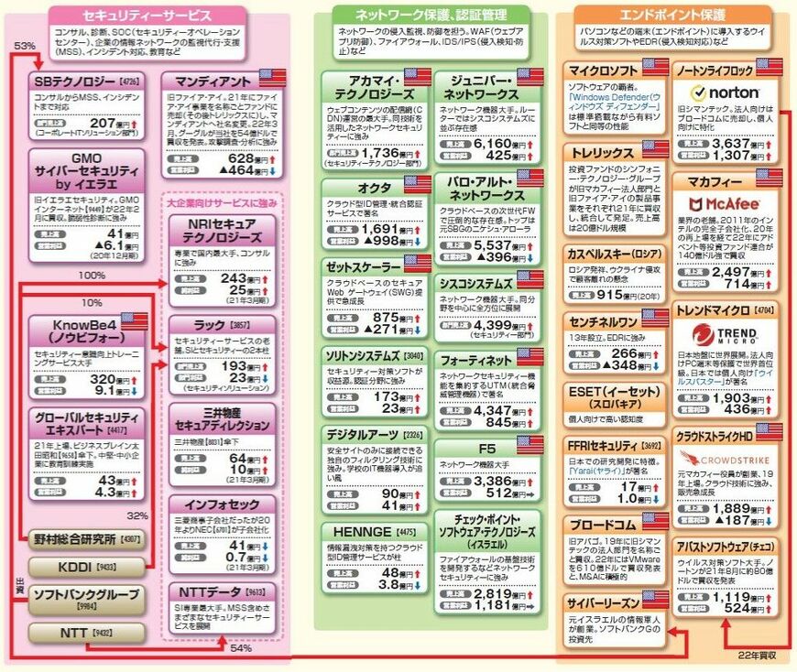Click the ソフトバンクグループ box
Image resolution: width=797 pixels, height=672 pixels.
[x=87, y=595]
